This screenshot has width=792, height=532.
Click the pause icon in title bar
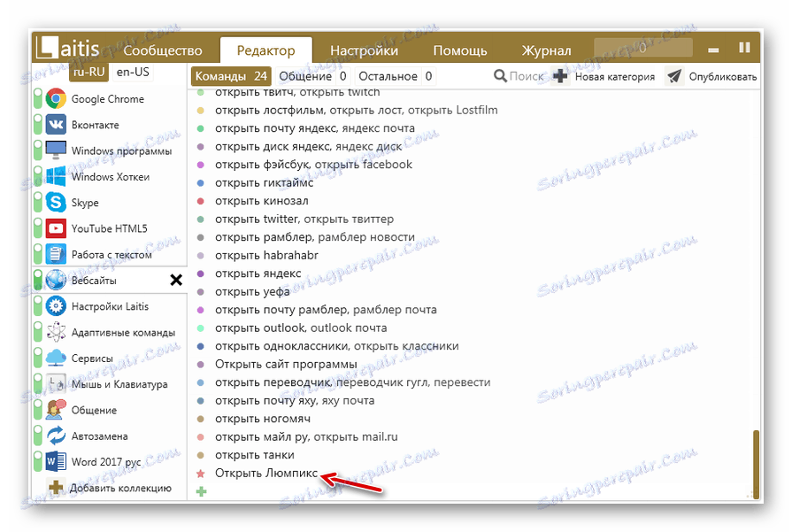pos(744,48)
